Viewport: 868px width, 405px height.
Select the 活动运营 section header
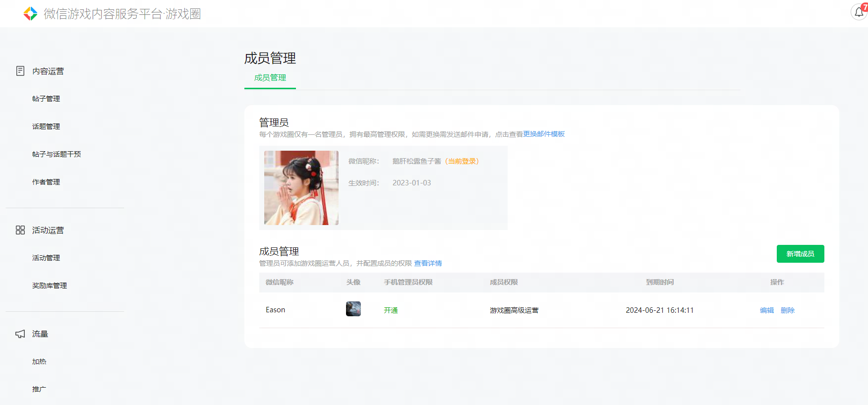click(48, 230)
